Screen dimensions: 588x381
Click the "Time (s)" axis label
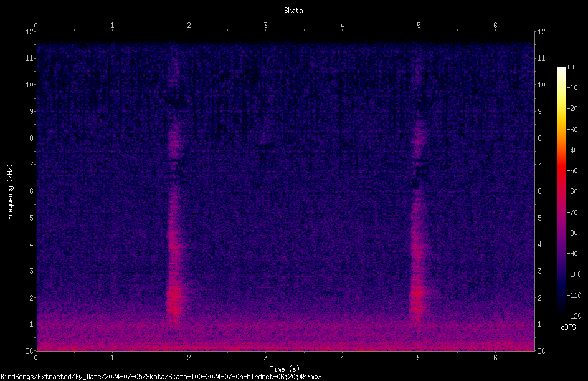pos(285,369)
